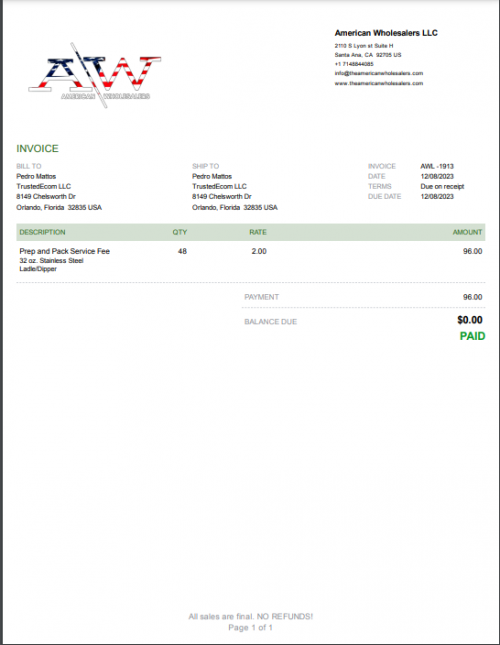The image size is (500, 645).
Task: Click the 'Page 1 of 1' indicator
Action: pos(250,628)
